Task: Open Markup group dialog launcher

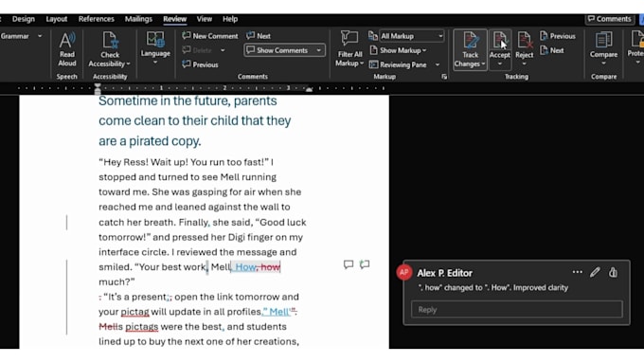Action: (x=444, y=77)
